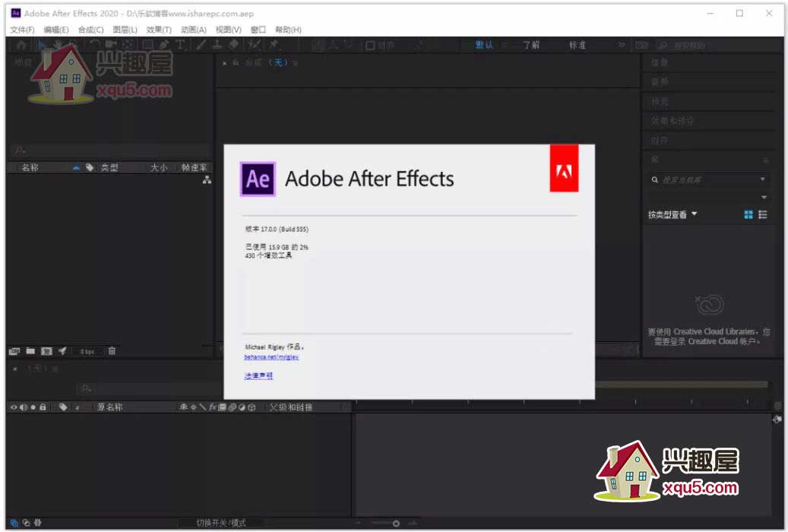Open the View (视图) menu
Viewport: 788px width, 532px height.
pos(228,30)
